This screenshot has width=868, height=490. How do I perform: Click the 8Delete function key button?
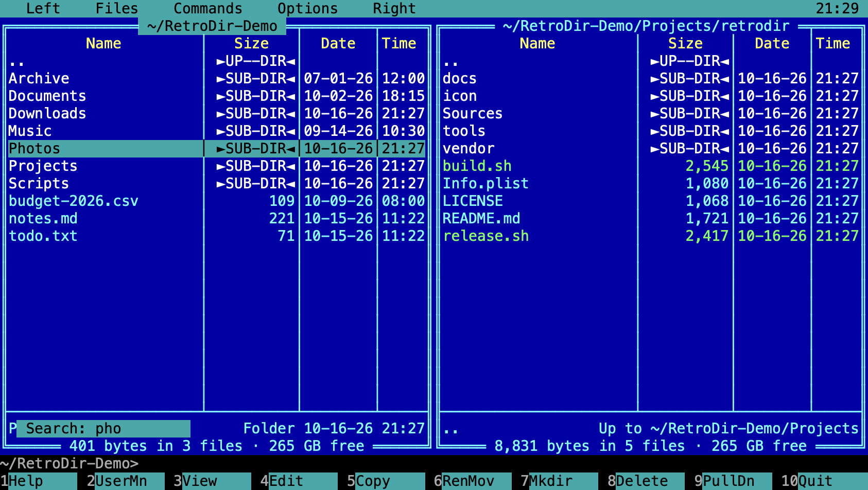(646, 481)
